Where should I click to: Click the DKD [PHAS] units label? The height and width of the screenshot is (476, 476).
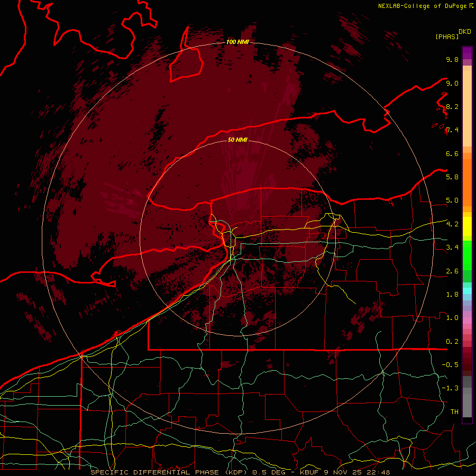tap(453, 34)
